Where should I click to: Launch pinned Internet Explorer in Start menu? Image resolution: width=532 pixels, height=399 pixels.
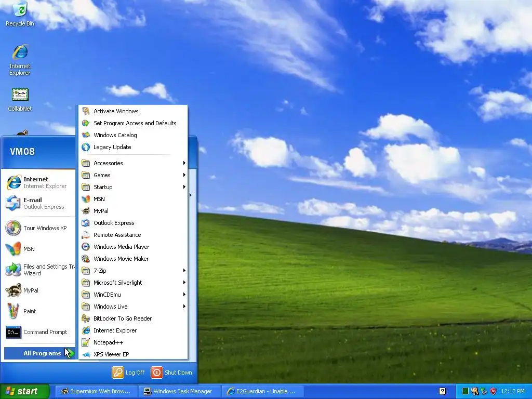click(x=39, y=182)
